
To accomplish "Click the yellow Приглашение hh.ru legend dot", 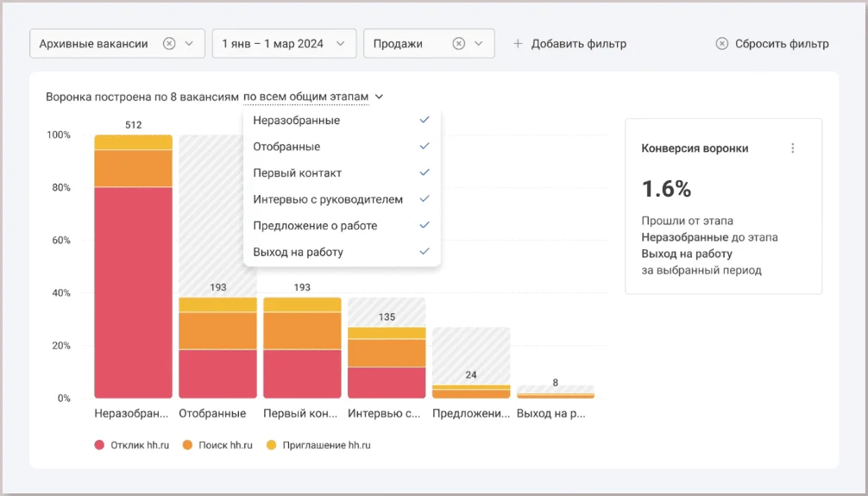I will pyautogui.click(x=271, y=445).
